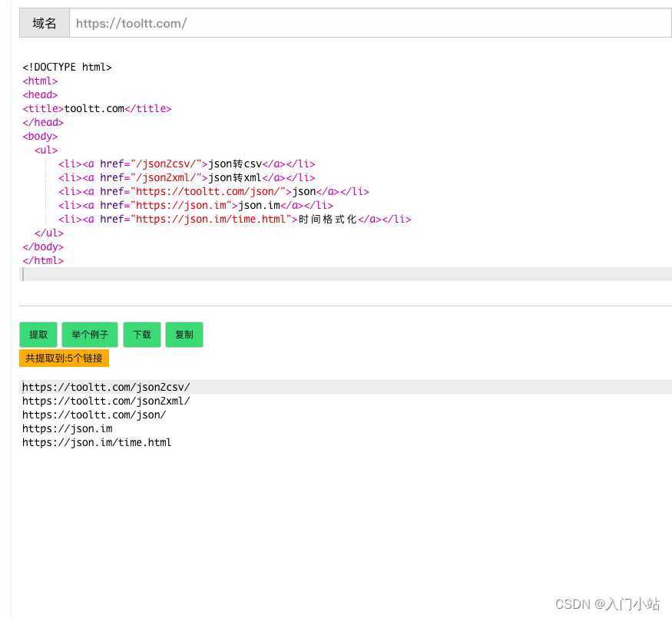672x618 pixels.
Task: Click the closing </ul> tag line
Action: [49, 233]
